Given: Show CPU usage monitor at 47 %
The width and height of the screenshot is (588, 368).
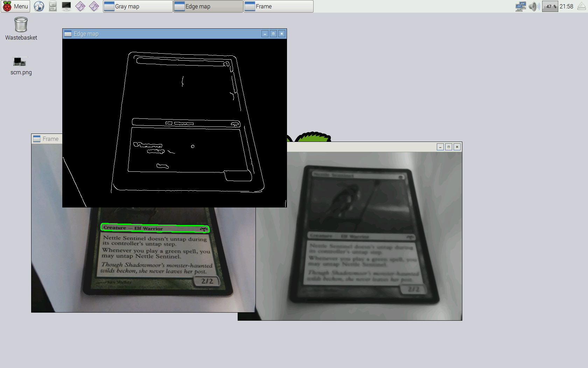Looking at the screenshot, I should click(550, 6).
